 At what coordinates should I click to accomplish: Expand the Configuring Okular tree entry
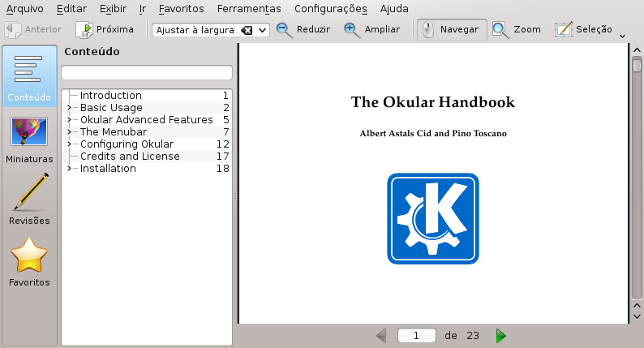coord(69,144)
